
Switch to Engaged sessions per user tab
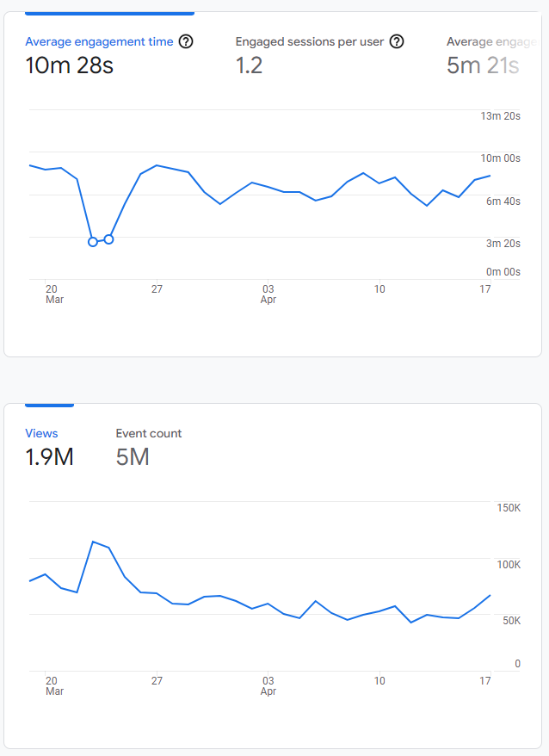[x=311, y=41]
